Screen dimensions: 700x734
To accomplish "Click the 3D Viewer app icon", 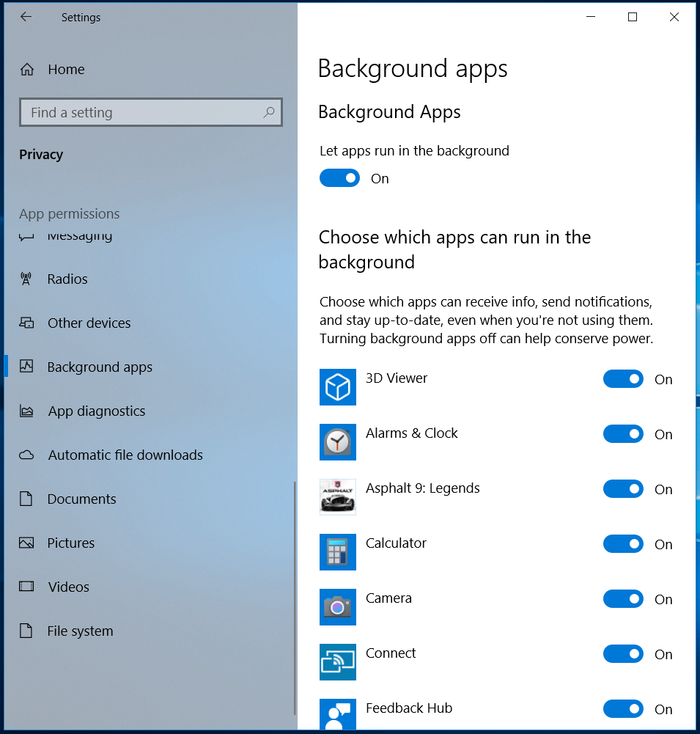I will click(337, 387).
